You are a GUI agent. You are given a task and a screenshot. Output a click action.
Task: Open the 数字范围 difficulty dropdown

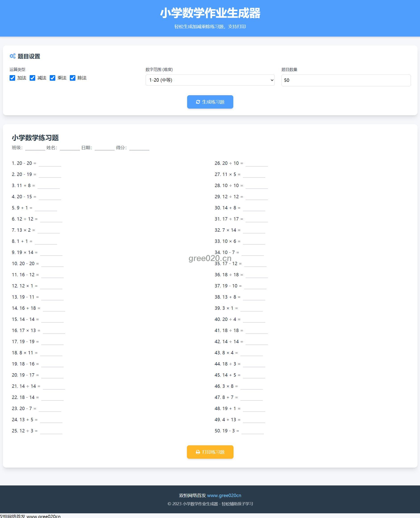coord(210,80)
